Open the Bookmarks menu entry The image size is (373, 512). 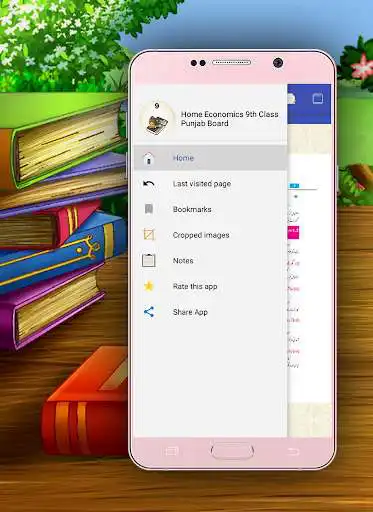(211, 209)
